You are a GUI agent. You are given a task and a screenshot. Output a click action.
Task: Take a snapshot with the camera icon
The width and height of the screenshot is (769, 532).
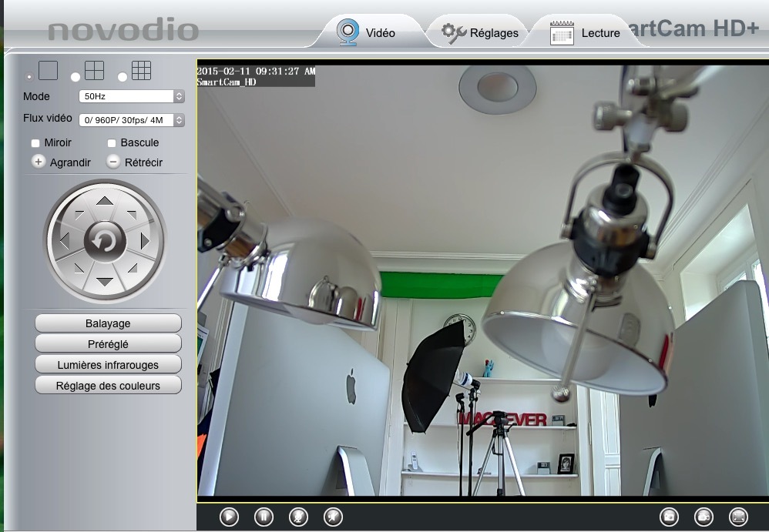coord(670,517)
